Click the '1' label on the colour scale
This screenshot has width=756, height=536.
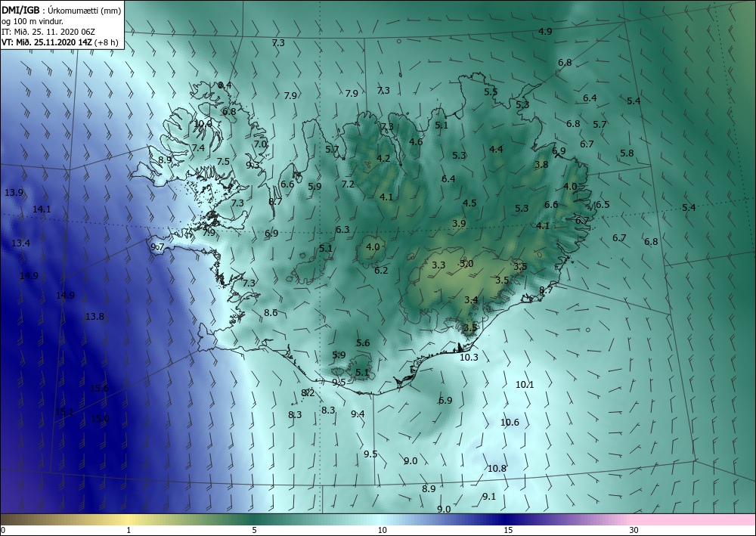click(129, 530)
